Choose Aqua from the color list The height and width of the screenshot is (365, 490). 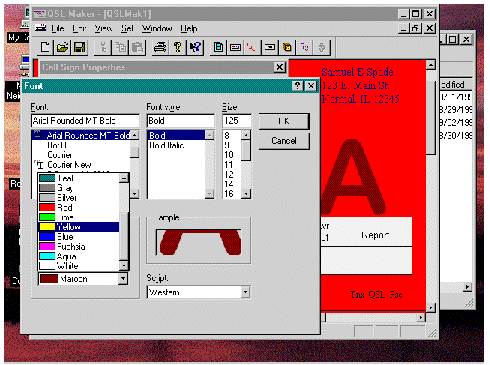tap(79, 256)
